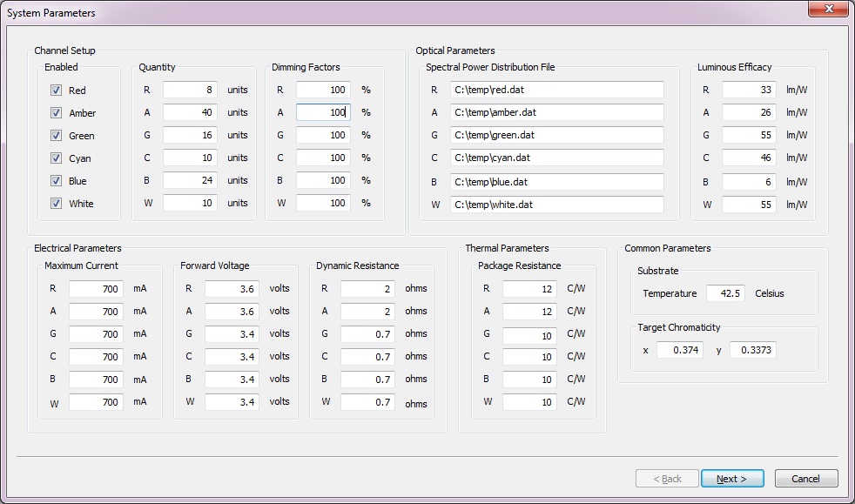Click the Cyan dynamic resistance input
Viewport: 855px width, 504px height.
pos(367,356)
